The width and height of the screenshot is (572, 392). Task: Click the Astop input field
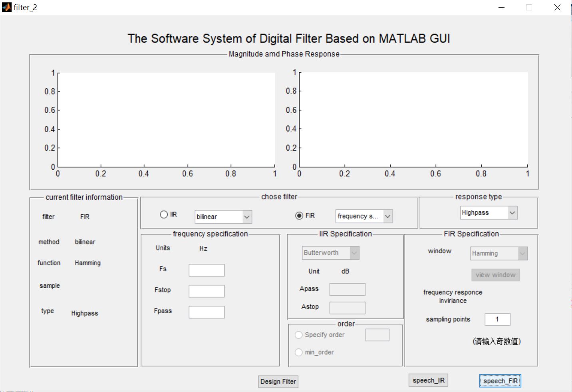pyautogui.click(x=347, y=308)
